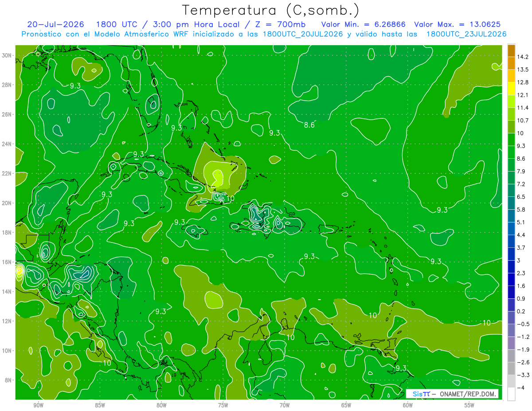Click the initialization time "1800UTC_20JUL2026"
The height and width of the screenshot is (411, 532).
tap(303, 34)
